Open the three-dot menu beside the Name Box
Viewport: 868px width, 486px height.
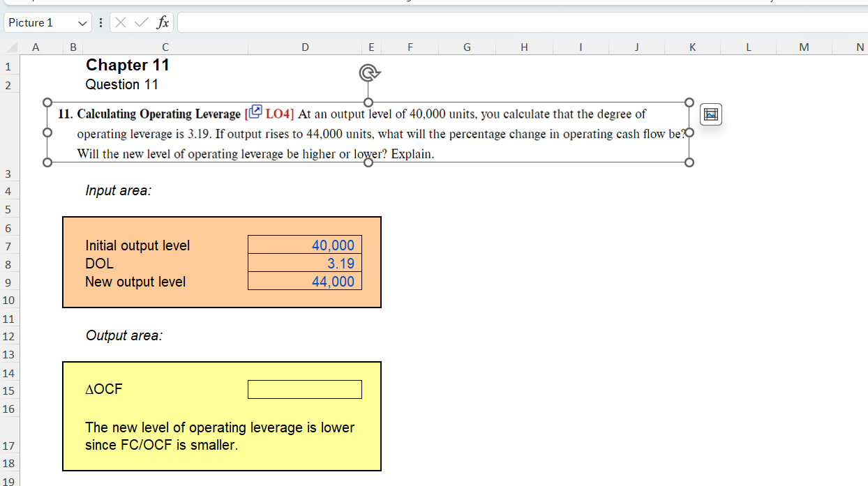tap(100, 22)
